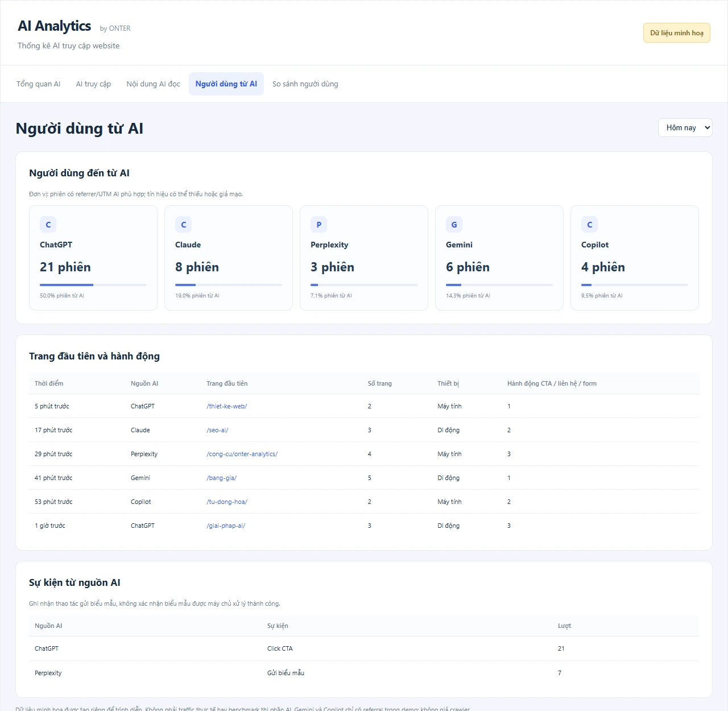Visit the /tu-dong-hoa/ link
This screenshot has height=711, width=728.
coord(226,502)
